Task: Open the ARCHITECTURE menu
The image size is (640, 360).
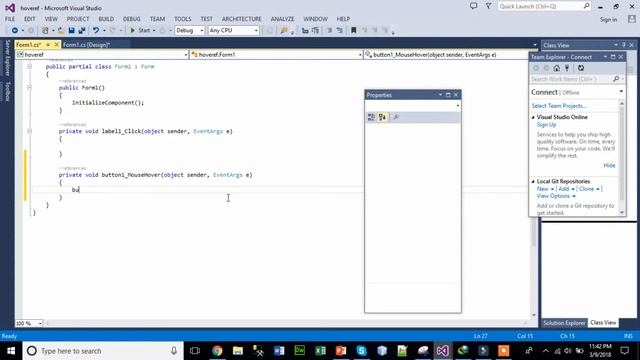Action: pyautogui.click(x=242, y=19)
